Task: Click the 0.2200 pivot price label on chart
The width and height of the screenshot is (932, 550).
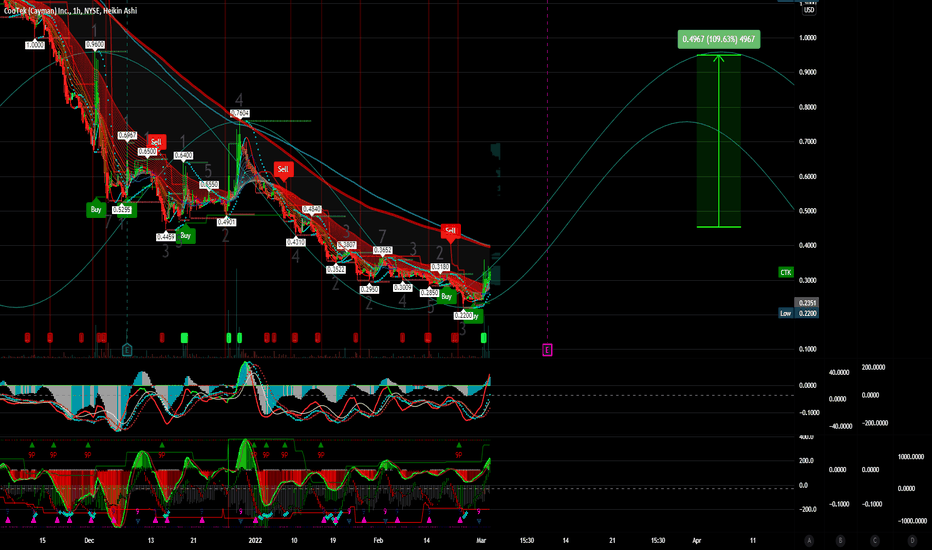Action: pos(463,315)
